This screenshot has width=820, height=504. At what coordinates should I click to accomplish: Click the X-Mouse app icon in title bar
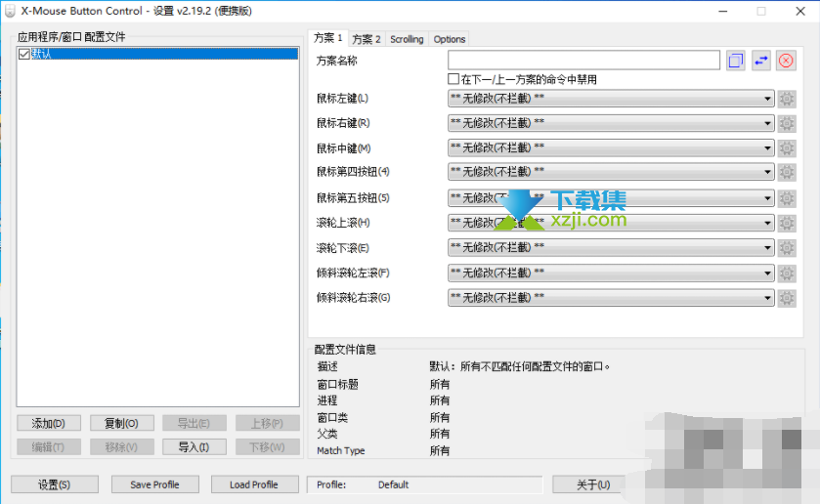10,11
